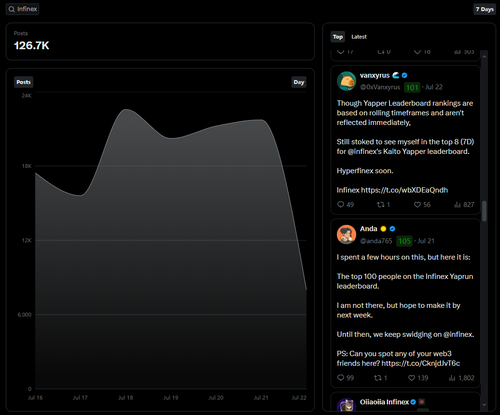This screenshot has height=415, width=500.
Task: Click Oiiaoiia Infinex display name
Action: (384, 402)
